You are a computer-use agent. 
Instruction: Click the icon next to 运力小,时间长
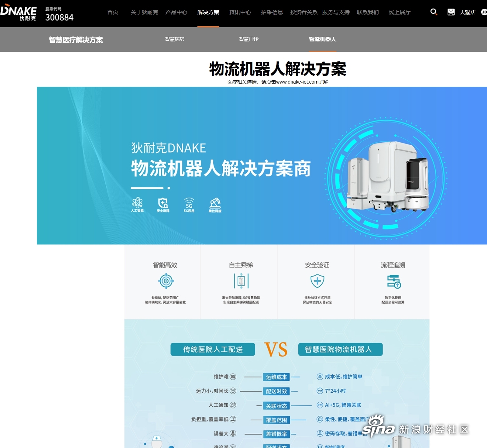(233, 391)
